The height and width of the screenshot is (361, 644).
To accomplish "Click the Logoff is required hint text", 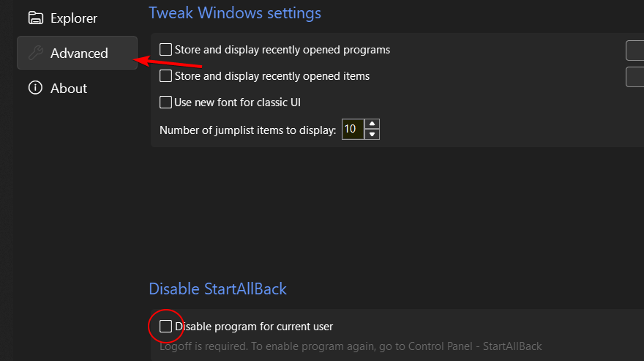I will click(x=351, y=346).
